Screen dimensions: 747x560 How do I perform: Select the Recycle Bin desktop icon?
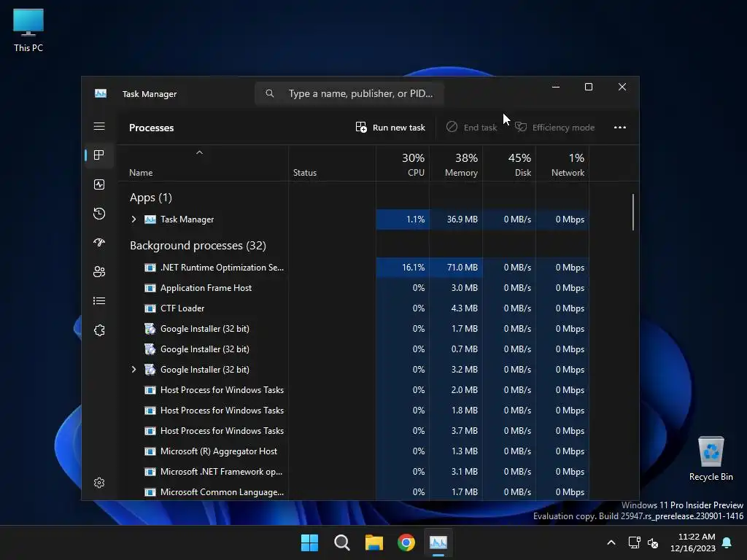point(711,459)
